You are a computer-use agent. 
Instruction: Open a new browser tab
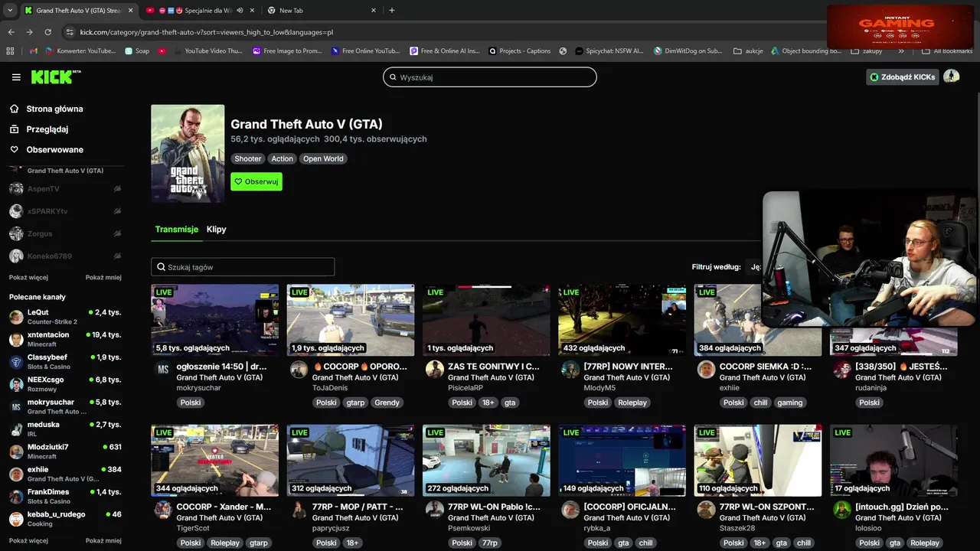click(x=392, y=11)
